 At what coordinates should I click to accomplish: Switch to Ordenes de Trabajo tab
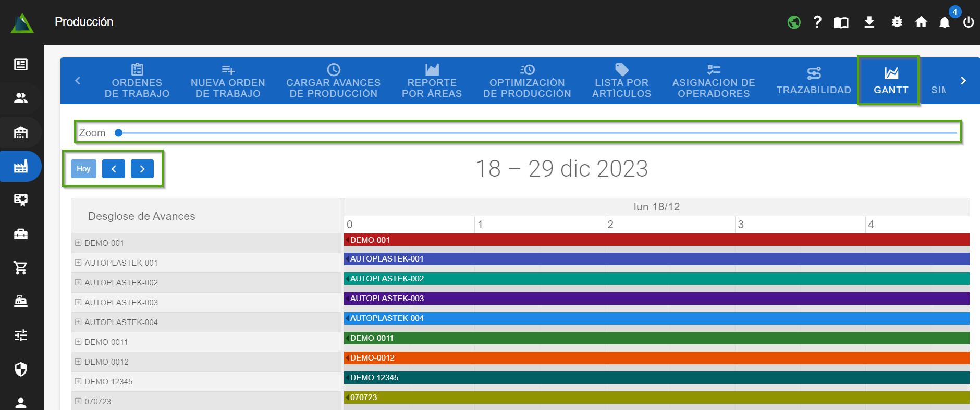(x=137, y=81)
